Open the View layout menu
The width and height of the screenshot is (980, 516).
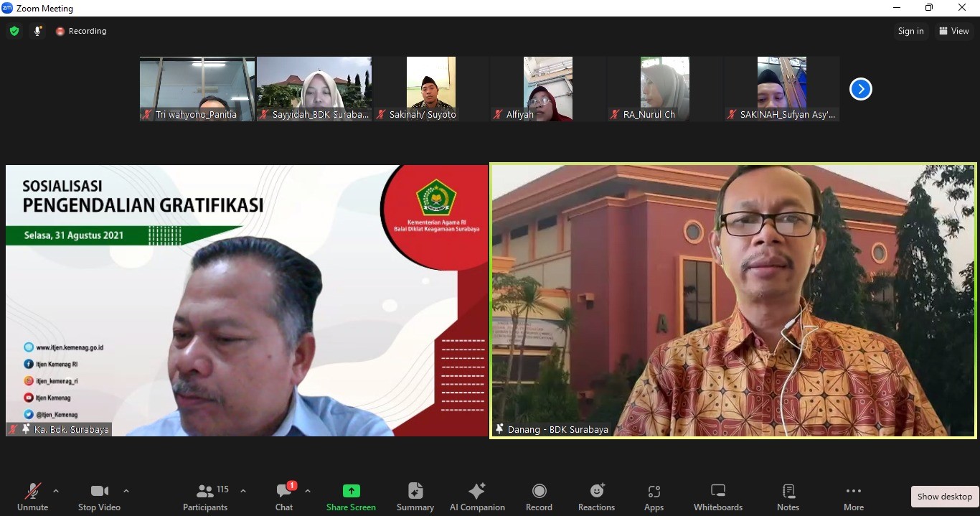[x=953, y=31]
